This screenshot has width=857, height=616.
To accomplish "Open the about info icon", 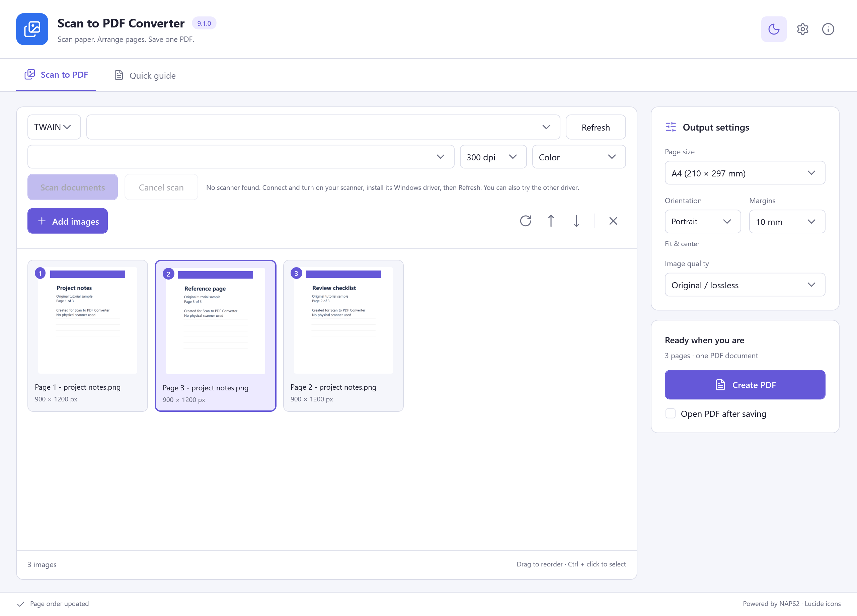I will 828,29.
